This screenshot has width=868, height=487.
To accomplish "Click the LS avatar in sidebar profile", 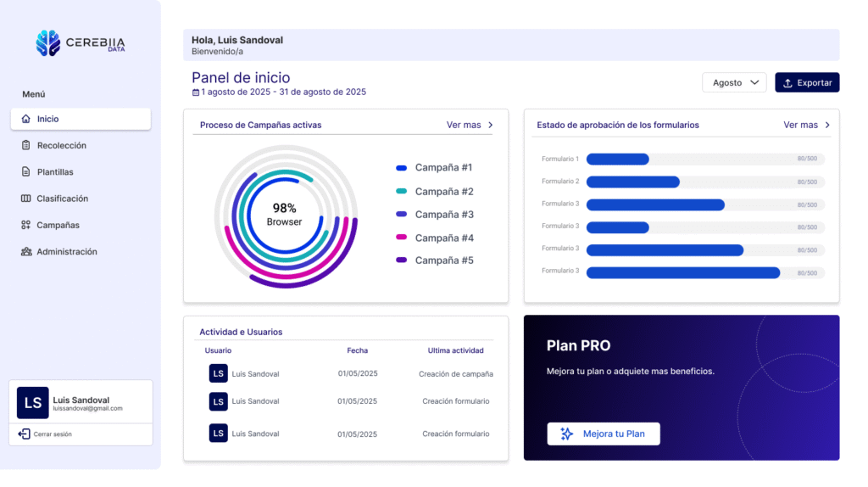I will pyautogui.click(x=33, y=403).
